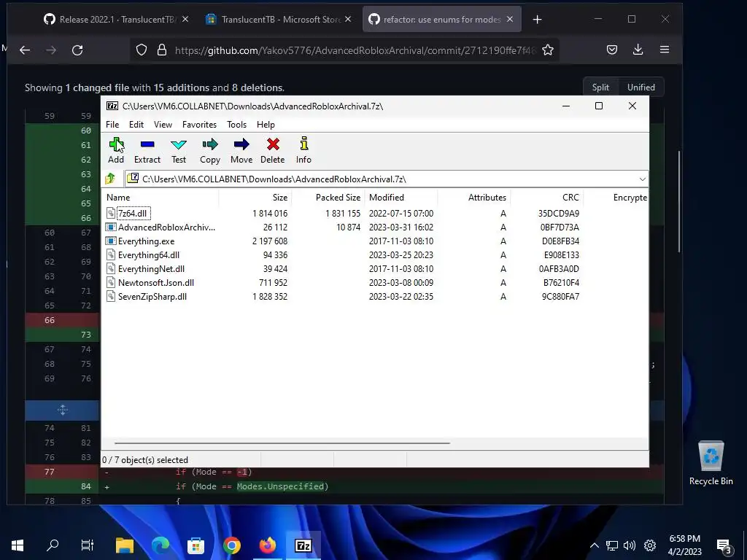Image resolution: width=747 pixels, height=560 pixels.
Task: Click the 7z64.dll file icon
Action: point(111,214)
